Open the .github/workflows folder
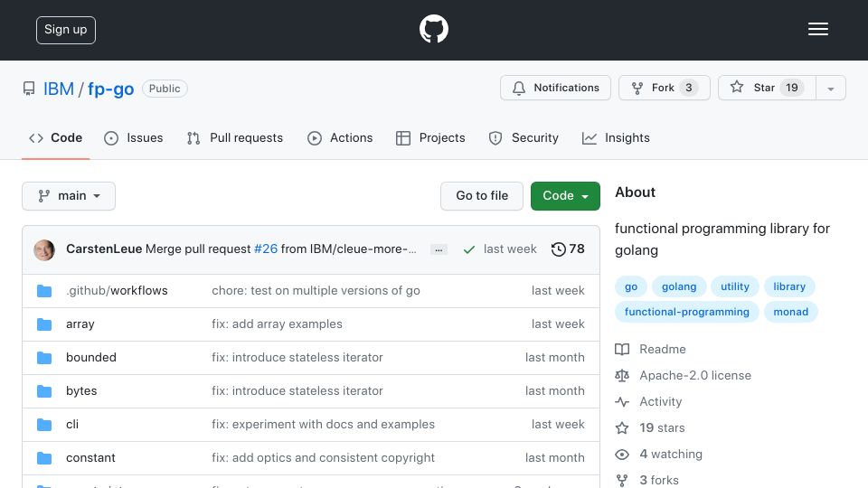This screenshot has height=488, width=868. (x=117, y=290)
